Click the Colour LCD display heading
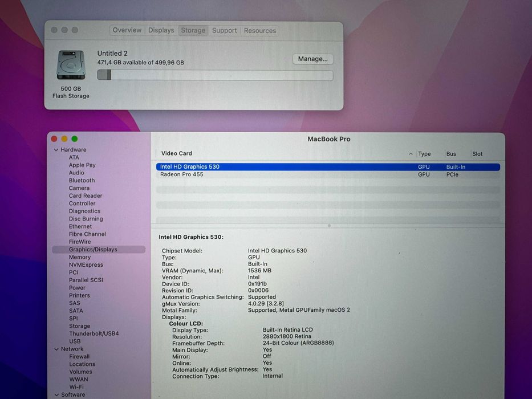This screenshot has height=399, width=532. [186, 324]
